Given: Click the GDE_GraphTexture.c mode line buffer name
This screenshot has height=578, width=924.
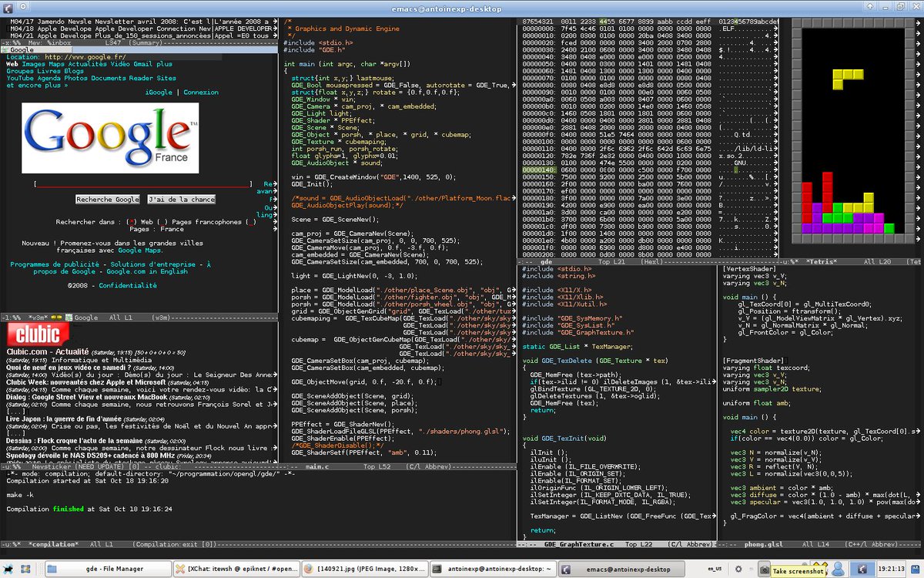Looking at the screenshot, I should point(579,544).
